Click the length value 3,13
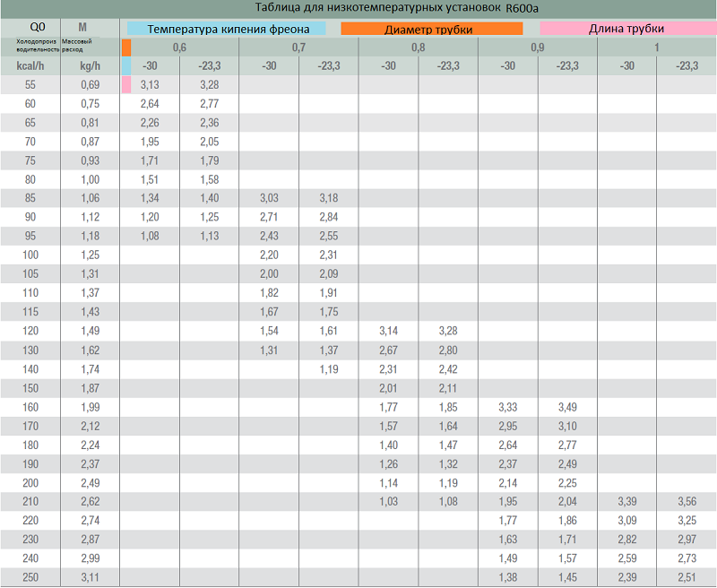The height and width of the screenshot is (588, 717). pyautogui.click(x=150, y=85)
